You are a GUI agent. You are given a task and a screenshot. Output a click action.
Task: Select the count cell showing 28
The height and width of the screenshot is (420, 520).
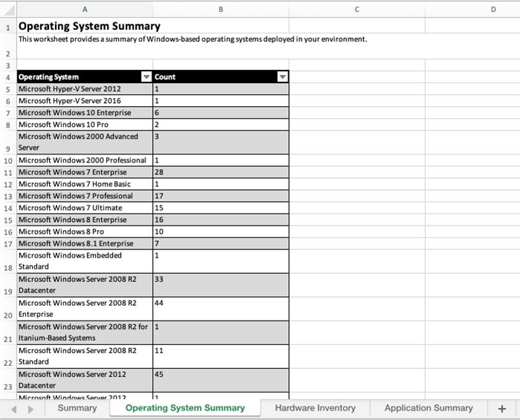coord(221,172)
